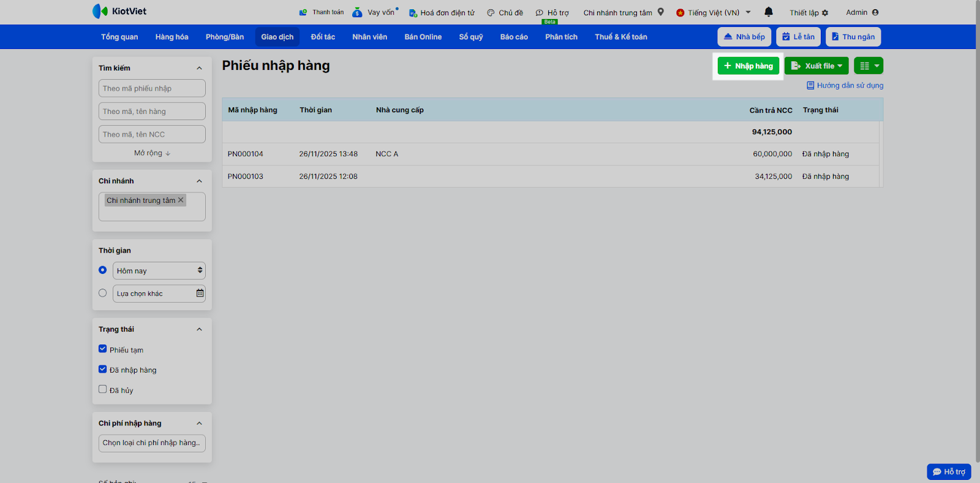
Task: Open the Lễ tân screen
Action: 798,37
